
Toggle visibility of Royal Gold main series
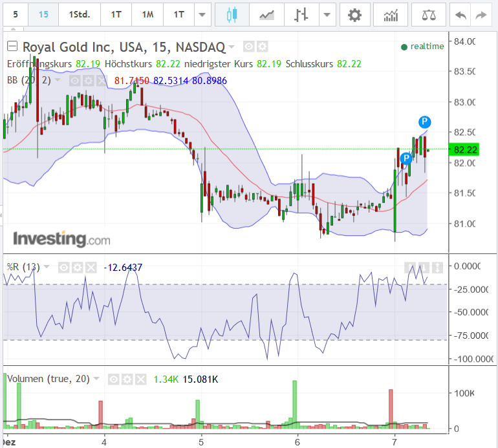249,47
